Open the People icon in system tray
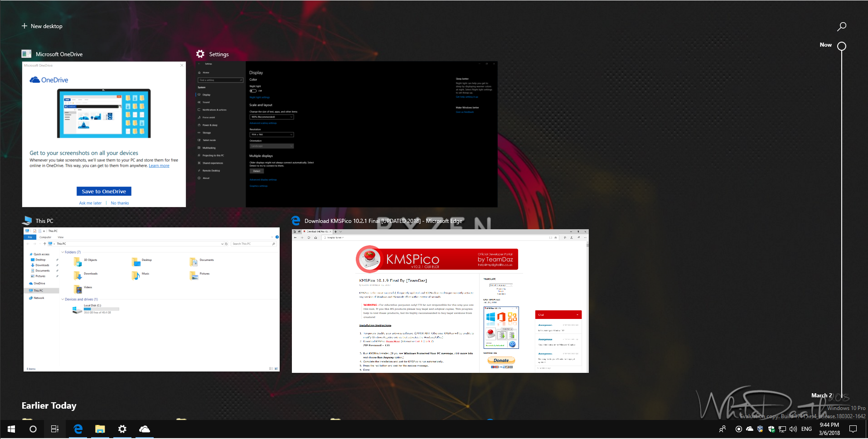 [x=723, y=429]
